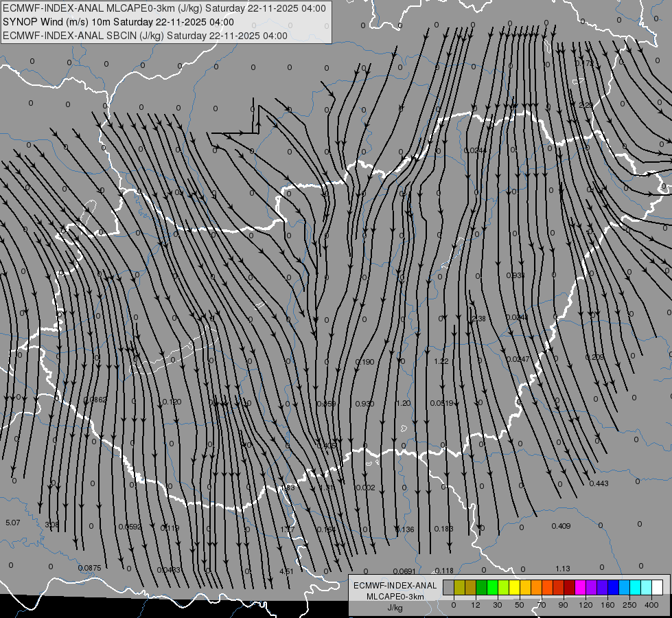Click the map value 0.0691

point(404,571)
